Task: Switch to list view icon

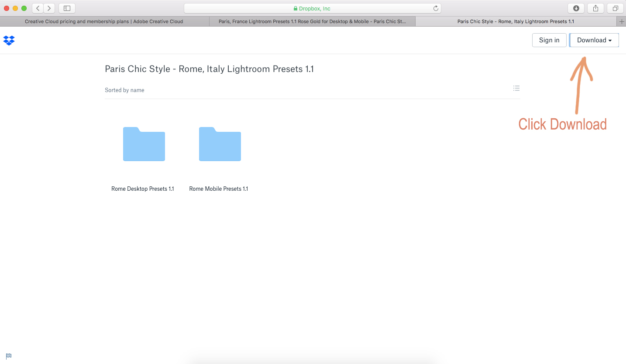Action: 516,88
